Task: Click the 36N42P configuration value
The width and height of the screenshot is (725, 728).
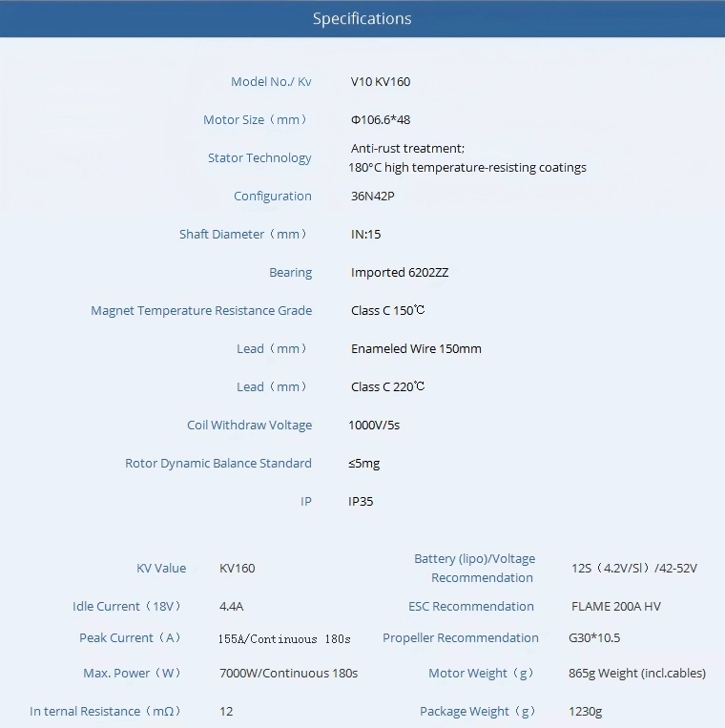Action: pyautogui.click(x=372, y=197)
